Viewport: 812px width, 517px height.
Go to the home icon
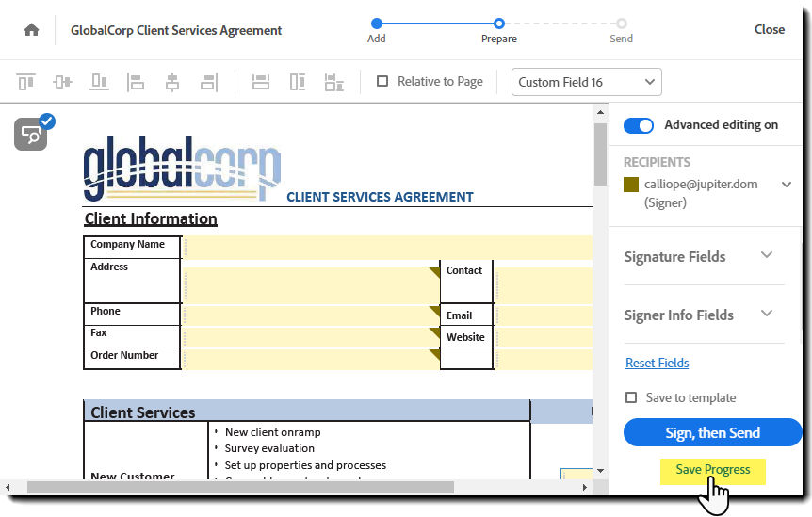pos(32,30)
